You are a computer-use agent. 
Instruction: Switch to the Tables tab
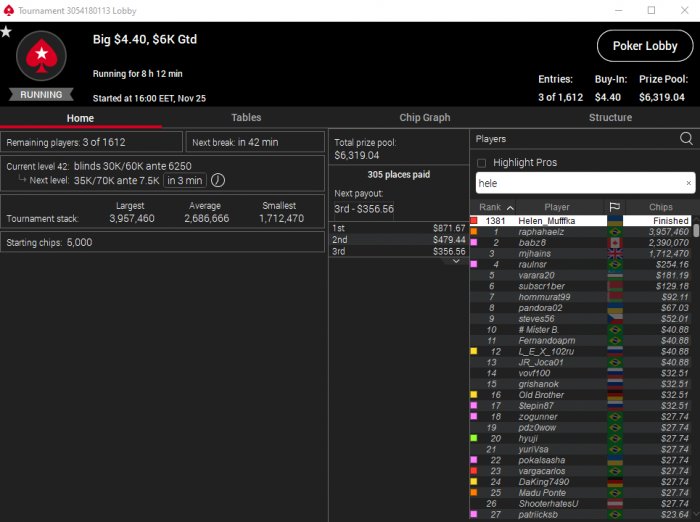(246, 117)
